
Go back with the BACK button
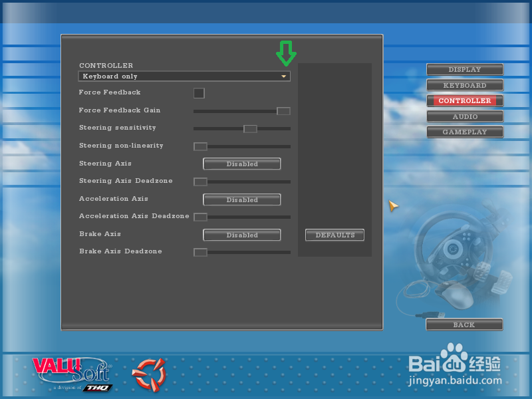pyautogui.click(x=464, y=325)
